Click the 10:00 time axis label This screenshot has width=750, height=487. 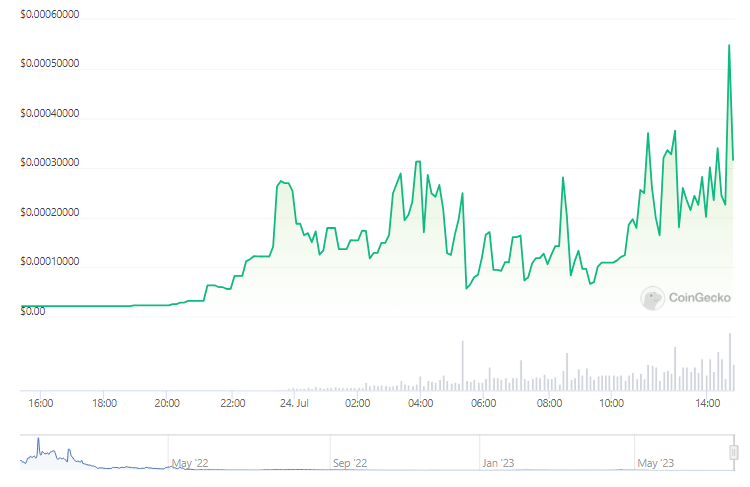tap(611, 403)
